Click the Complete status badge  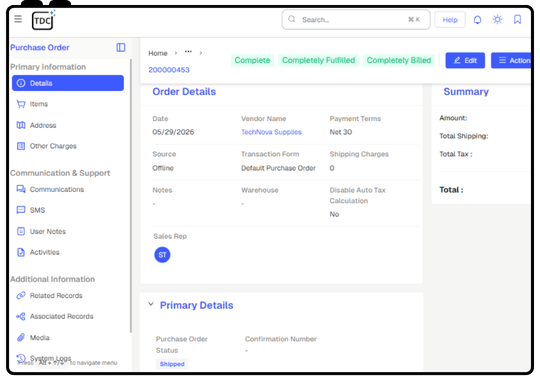tap(252, 60)
